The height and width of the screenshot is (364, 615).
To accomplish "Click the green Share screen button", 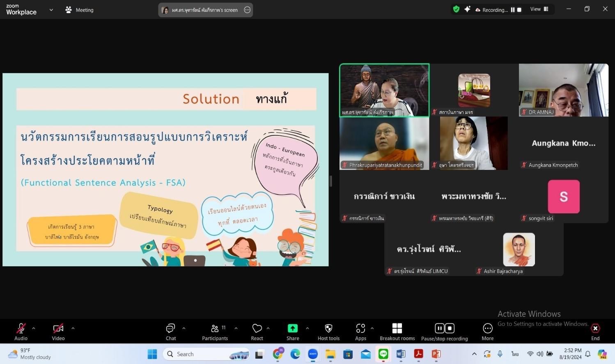I will (x=293, y=332).
